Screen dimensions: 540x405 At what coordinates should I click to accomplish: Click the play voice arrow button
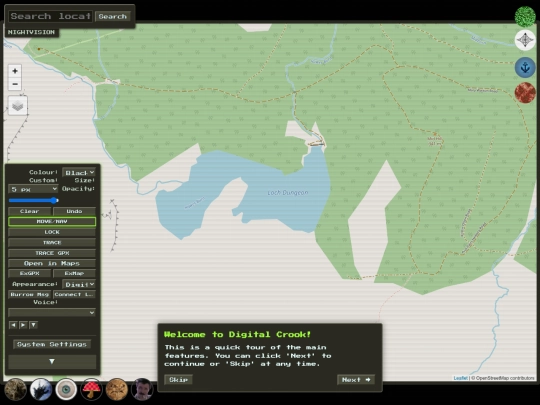coord(23,325)
